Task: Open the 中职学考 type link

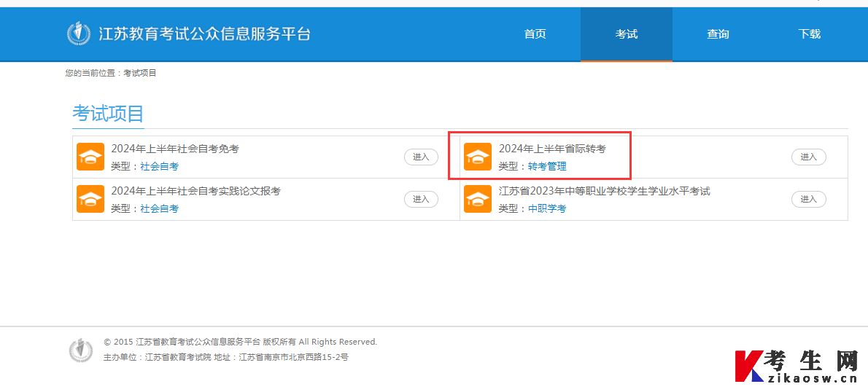Action: tap(547, 208)
